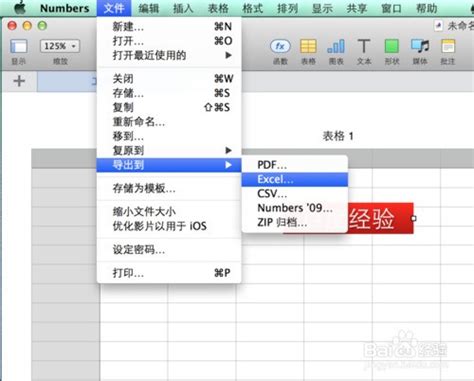Open the 排列 menu
The width and height of the screenshot is (474, 381).
click(x=287, y=8)
